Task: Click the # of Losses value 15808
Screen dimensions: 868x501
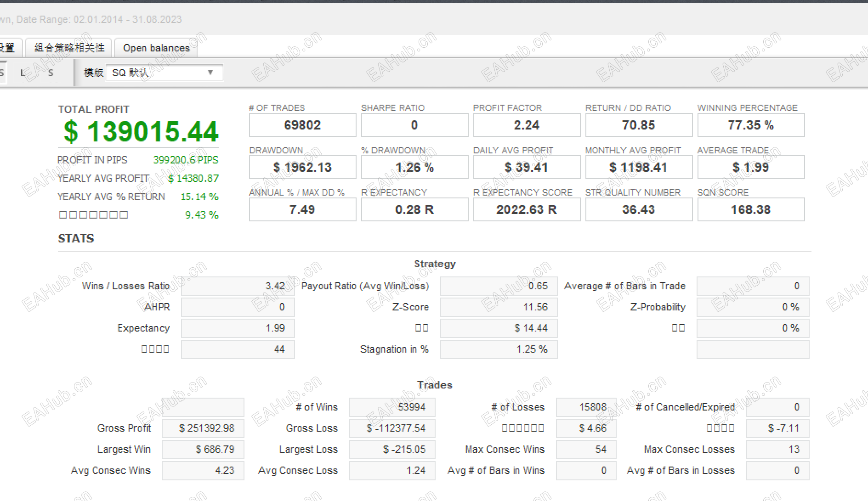Action: (x=586, y=407)
